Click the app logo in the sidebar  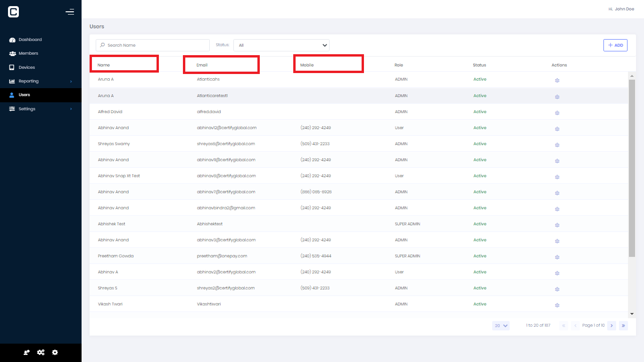(x=14, y=12)
